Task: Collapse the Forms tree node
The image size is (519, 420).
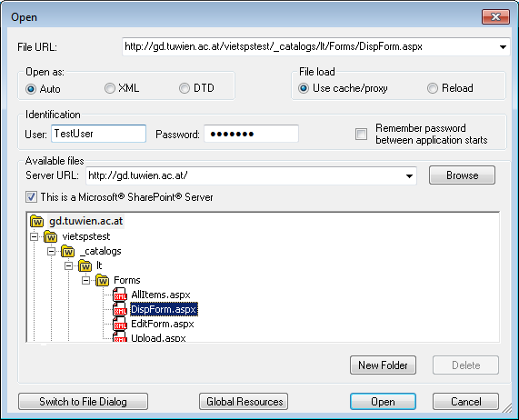Action: pos(85,280)
